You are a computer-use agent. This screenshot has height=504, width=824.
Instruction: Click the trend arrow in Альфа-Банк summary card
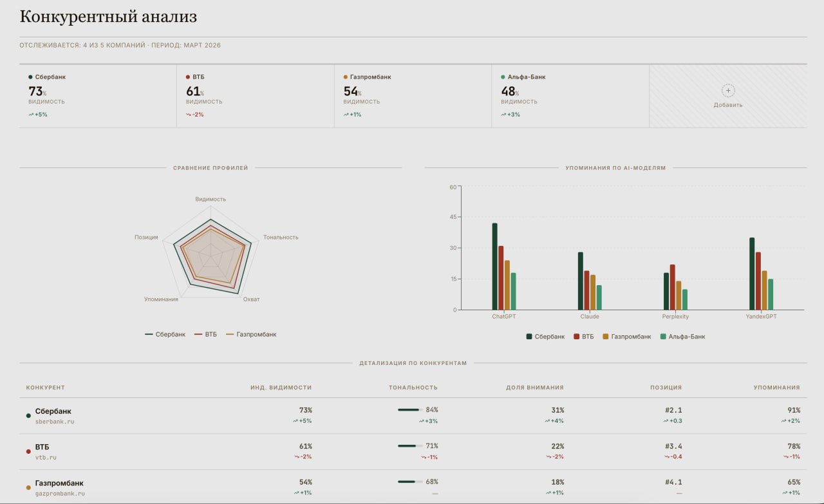coord(503,115)
